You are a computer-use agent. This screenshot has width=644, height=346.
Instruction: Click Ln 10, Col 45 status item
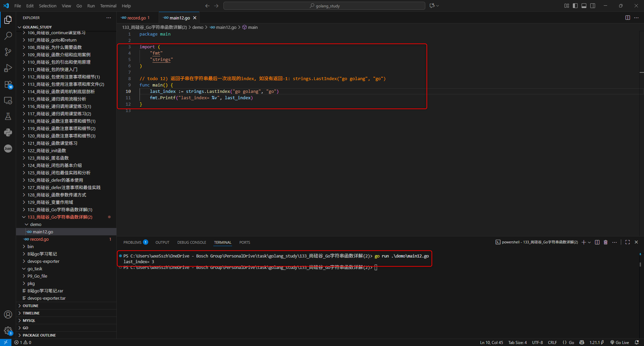click(491, 342)
